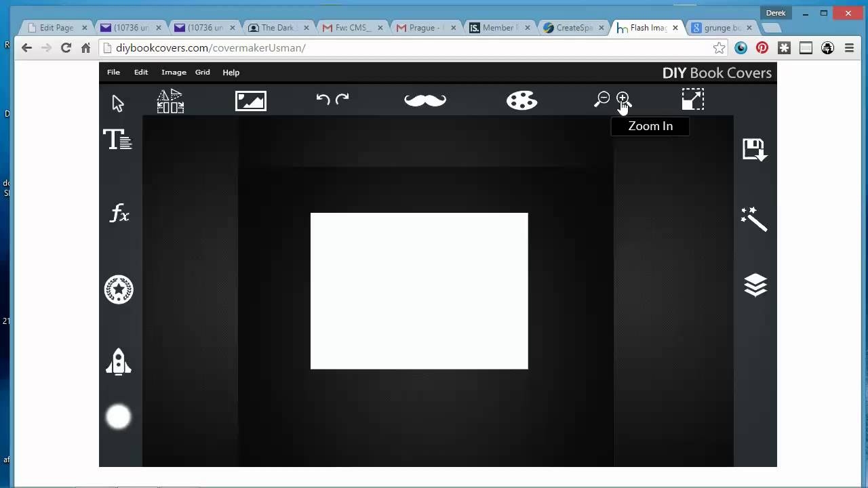Click the Redo arrow

pyautogui.click(x=342, y=99)
